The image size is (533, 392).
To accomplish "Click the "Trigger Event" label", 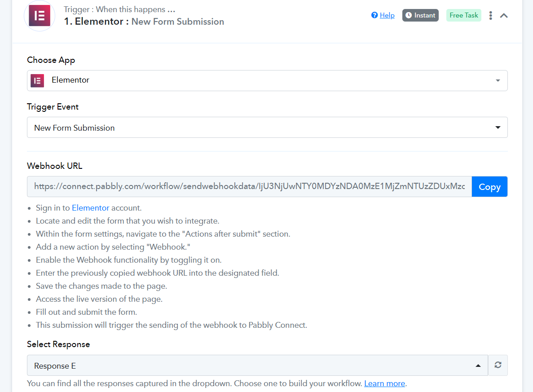I will 53,107.
